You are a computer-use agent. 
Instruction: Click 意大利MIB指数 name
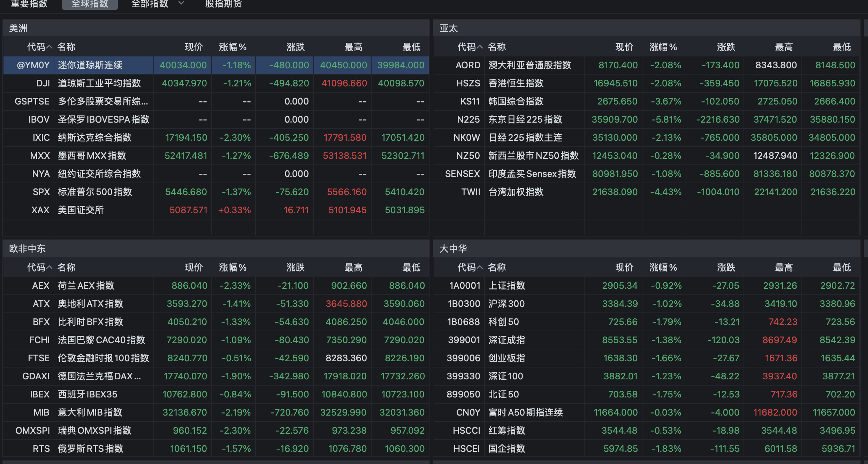click(x=90, y=412)
